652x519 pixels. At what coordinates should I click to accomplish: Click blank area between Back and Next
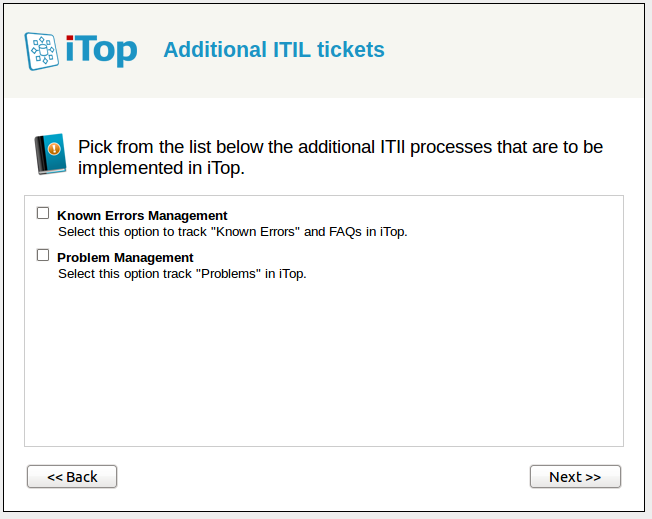[324, 477]
